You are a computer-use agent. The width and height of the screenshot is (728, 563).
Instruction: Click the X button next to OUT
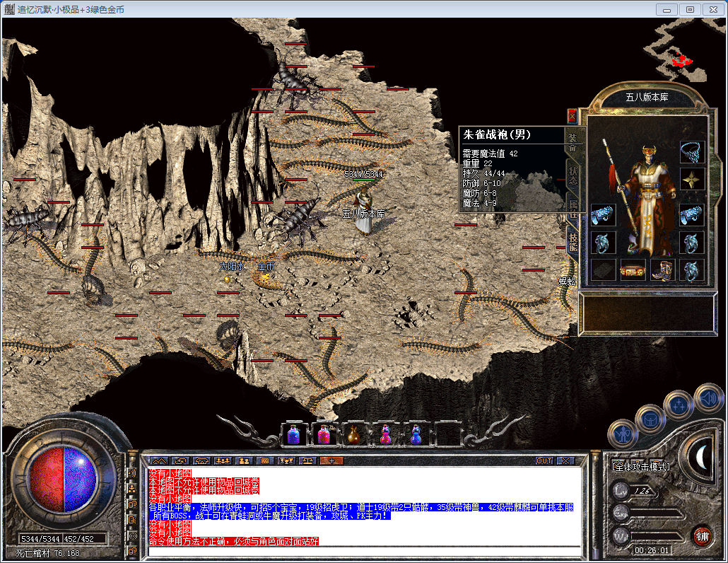(x=565, y=461)
